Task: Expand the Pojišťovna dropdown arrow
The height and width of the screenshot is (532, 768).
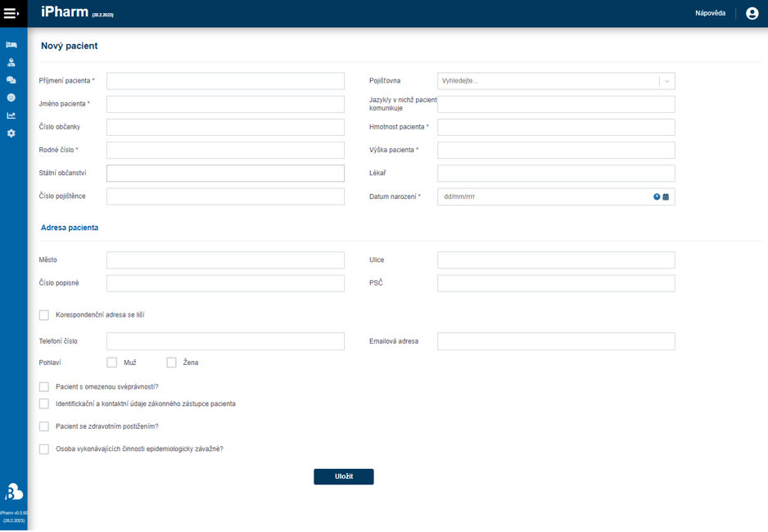Action: pyautogui.click(x=666, y=81)
